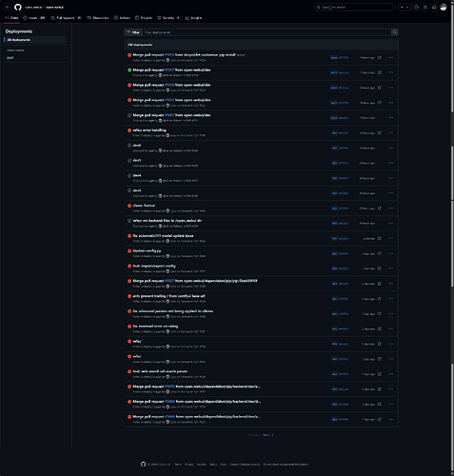Image resolution: width=454 pixels, height=476 pixels.
Task: Open external link icon for chore: format row
Action: pyautogui.click(x=380, y=208)
